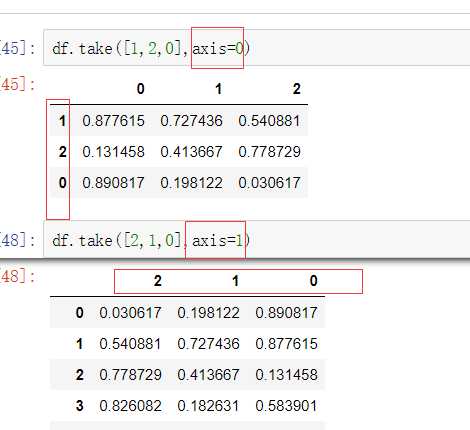Select value 0.583901 in row 3
The width and height of the screenshot is (470, 430).
(x=286, y=406)
